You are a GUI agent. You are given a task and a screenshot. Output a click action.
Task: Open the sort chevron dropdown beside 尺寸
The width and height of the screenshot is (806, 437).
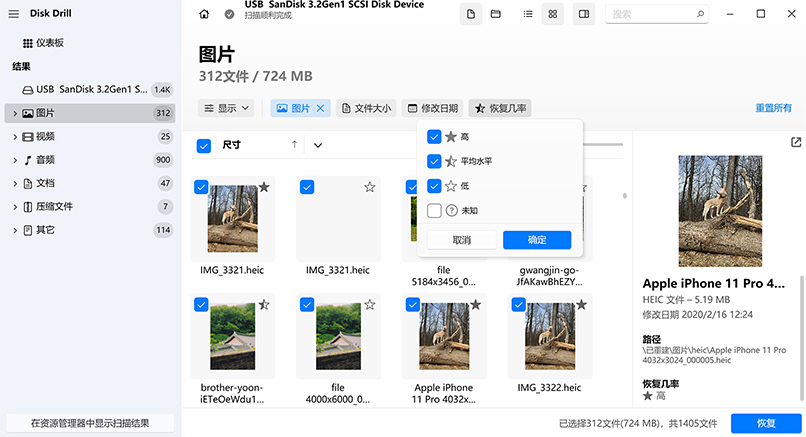(x=318, y=145)
